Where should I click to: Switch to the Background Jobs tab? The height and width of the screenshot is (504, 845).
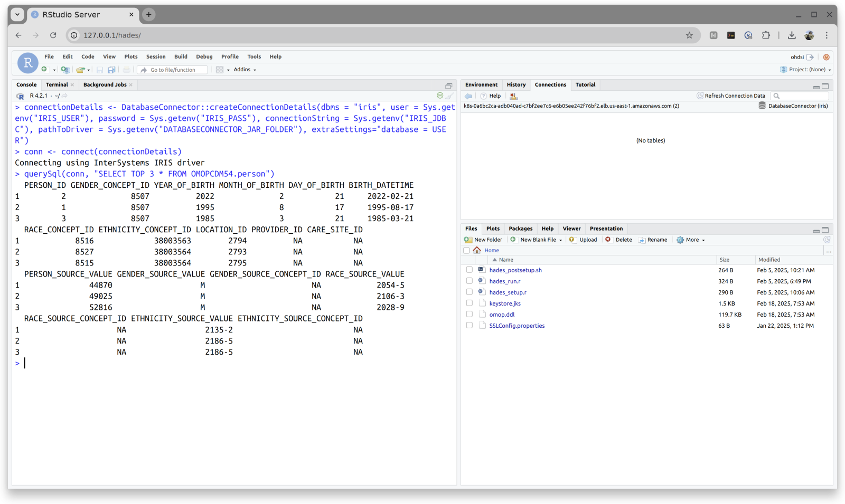tap(105, 84)
